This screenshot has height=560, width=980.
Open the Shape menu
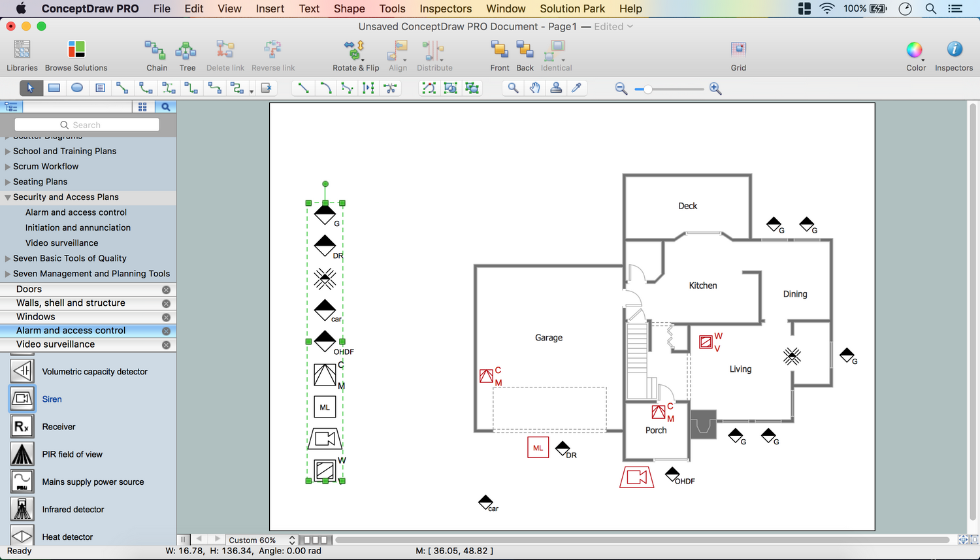pyautogui.click(x=350, y=8)
